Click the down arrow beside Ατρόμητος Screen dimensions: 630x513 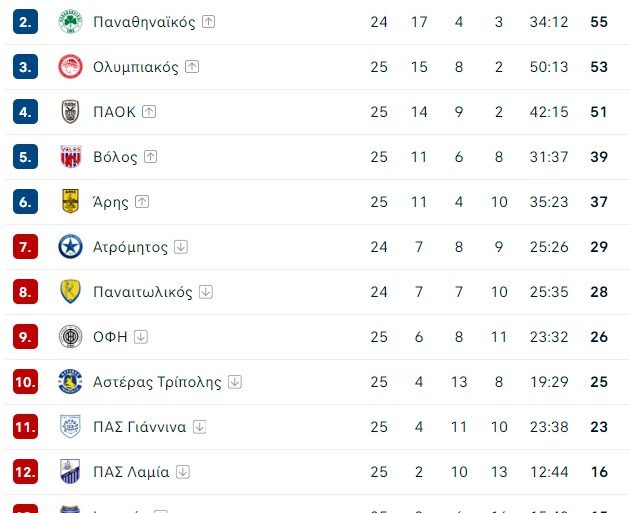click(181, 247)
